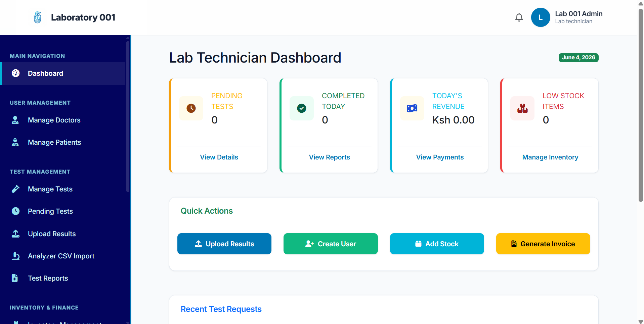Click the Test Reports document icon
The height and width of the screenshot is (324, 644).
point(15,278)
